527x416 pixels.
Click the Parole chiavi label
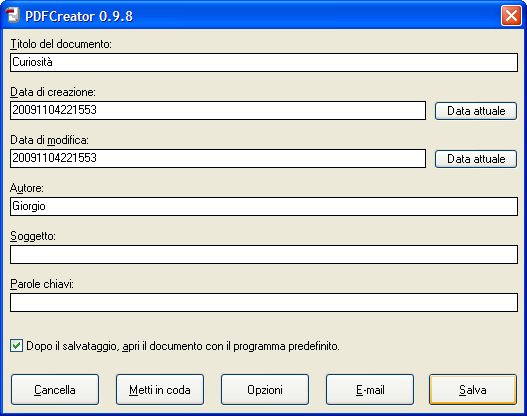pyautogui.click(x=42, y=284)
